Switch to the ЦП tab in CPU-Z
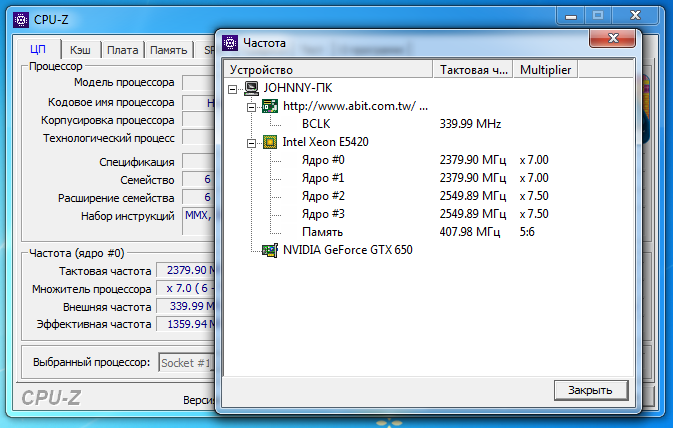 [x=39, y=49]
